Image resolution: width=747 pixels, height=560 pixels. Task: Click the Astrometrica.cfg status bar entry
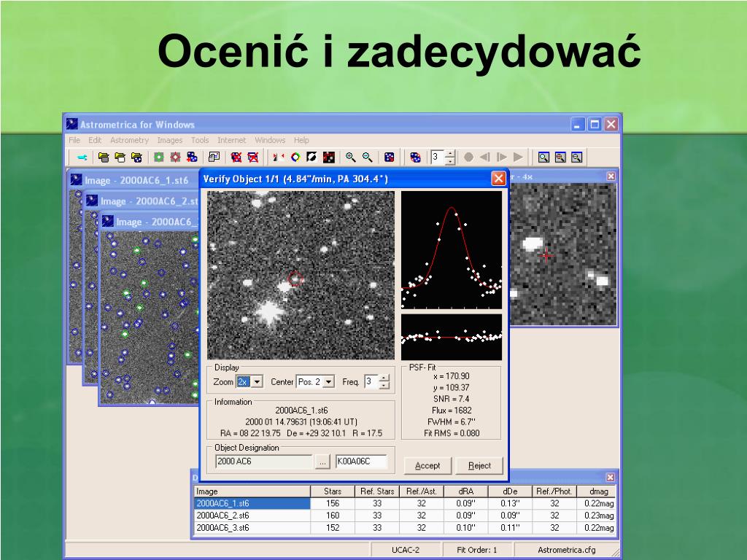click(x=566, y=550)
